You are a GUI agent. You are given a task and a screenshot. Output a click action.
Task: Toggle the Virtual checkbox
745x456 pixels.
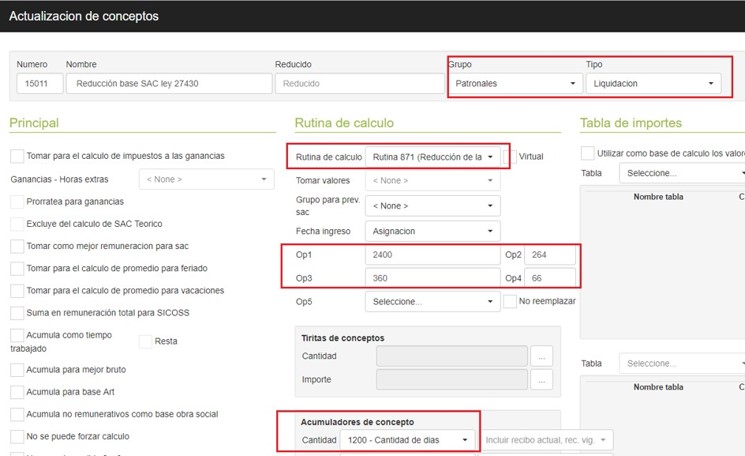(x=510, y=157)
